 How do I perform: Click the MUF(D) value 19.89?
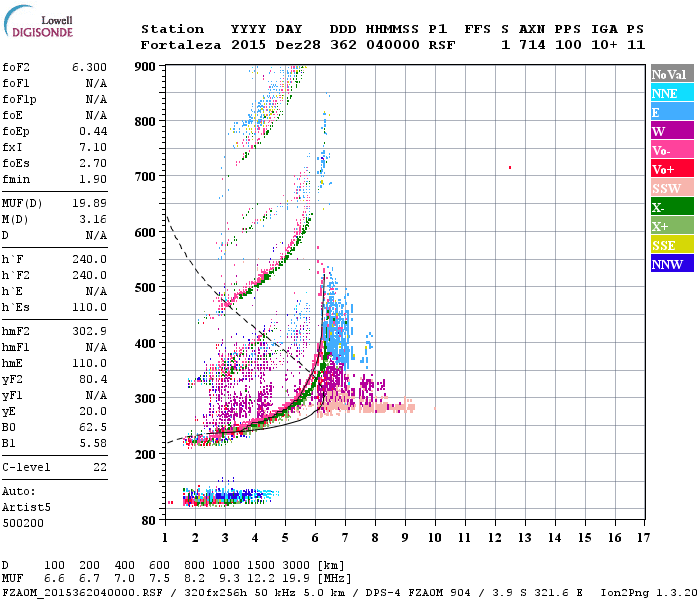pyautogui.click(x=89, y=204)
